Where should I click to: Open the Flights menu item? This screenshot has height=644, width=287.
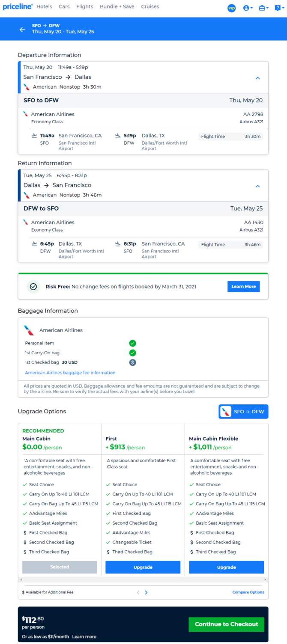[x=85, y=7]
